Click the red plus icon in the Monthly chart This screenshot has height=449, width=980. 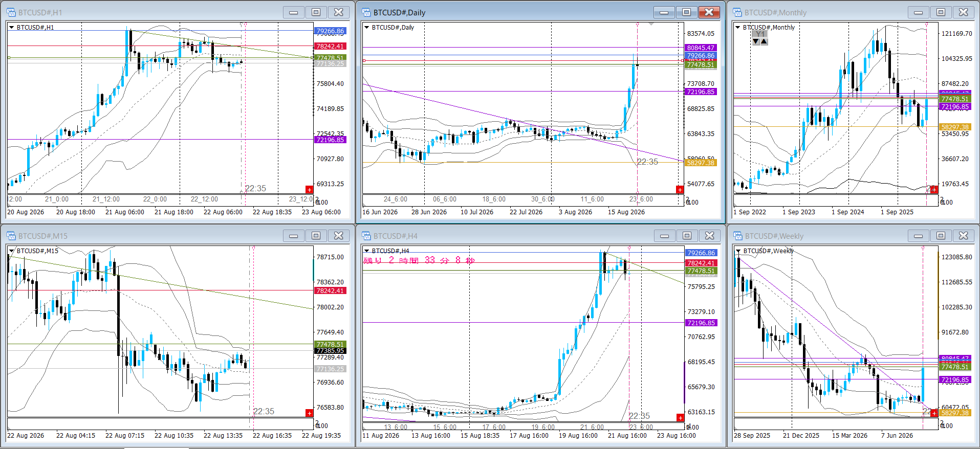[934, 189]
